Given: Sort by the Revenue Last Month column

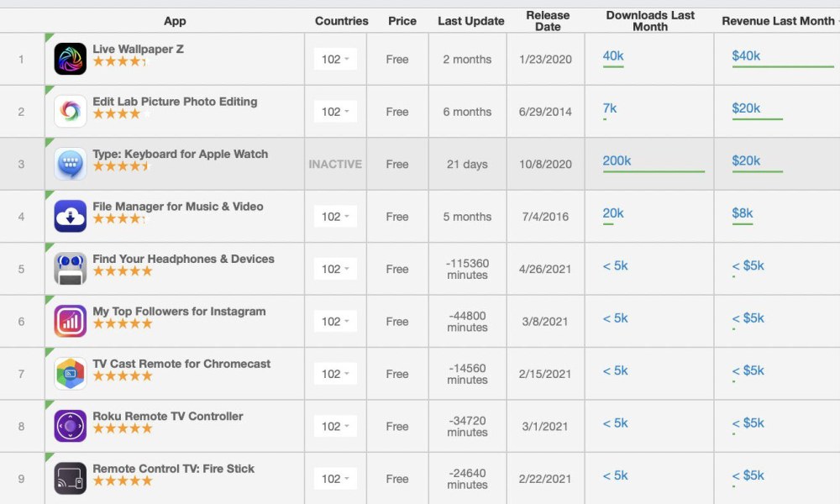Looking at the screenshot, I should [778, 21].
